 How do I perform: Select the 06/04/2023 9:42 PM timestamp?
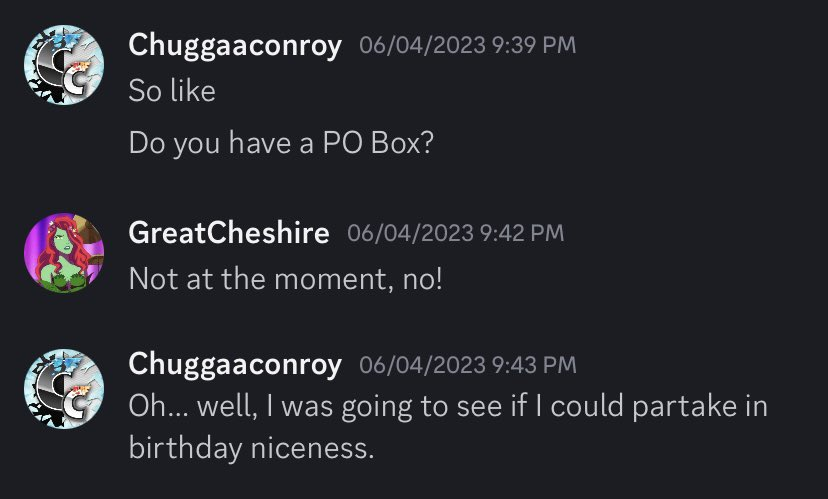456,233
